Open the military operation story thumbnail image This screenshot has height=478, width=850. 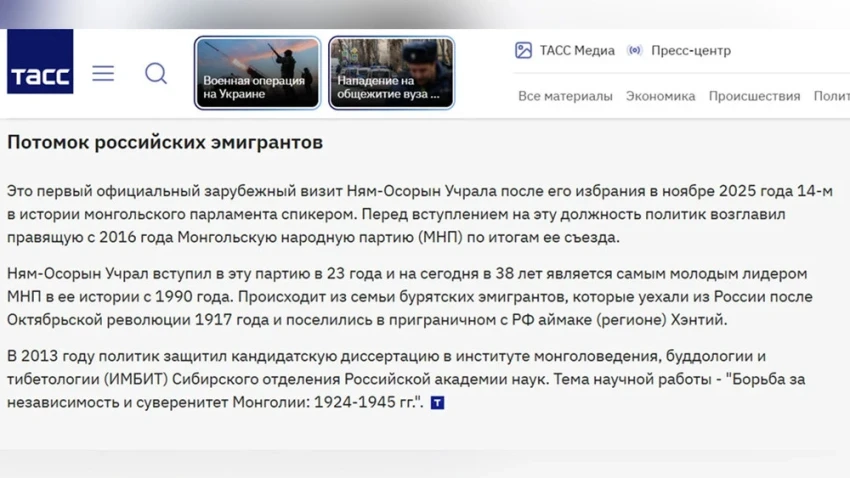[x=257, y=55]
